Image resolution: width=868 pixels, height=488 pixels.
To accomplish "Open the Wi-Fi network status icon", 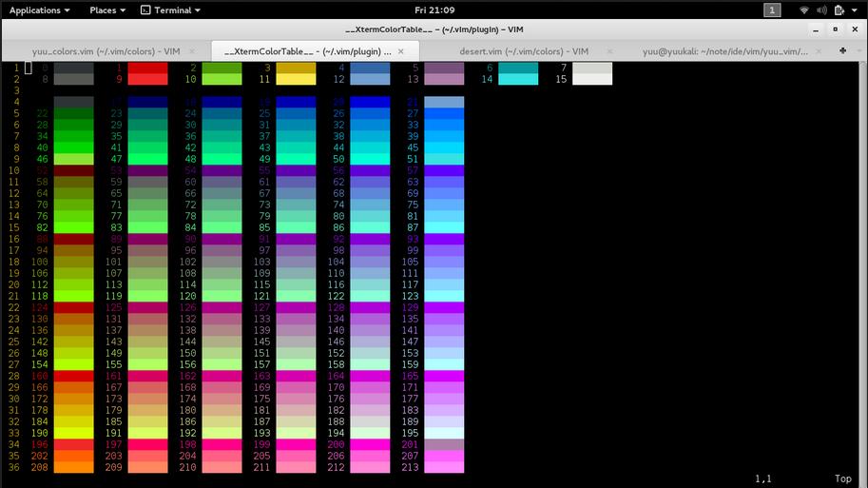I will 804,10.
